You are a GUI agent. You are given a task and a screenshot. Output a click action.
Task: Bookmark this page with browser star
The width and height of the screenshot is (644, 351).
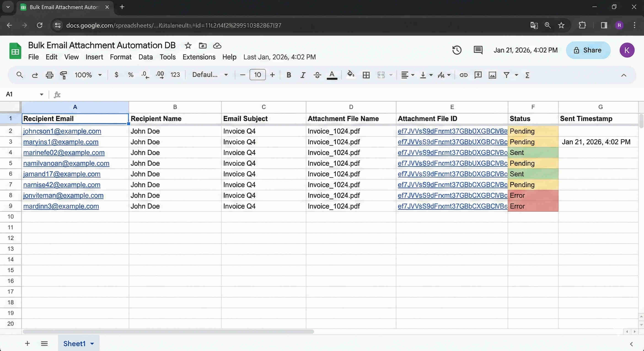pyautogui.click(x=561, y=25)
